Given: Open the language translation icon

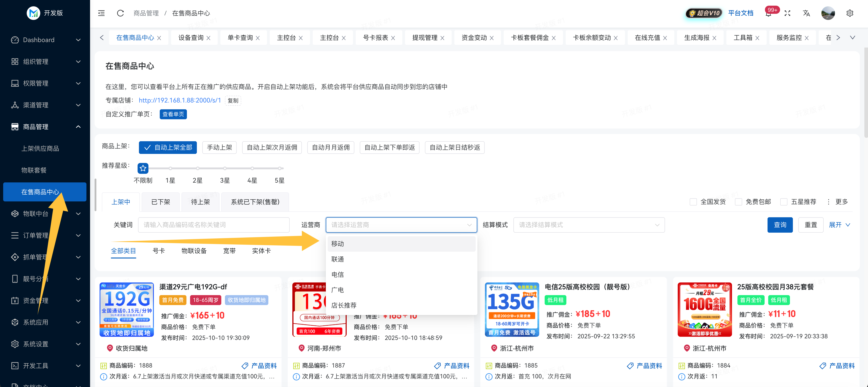Looking at the screenshot, I should point(806,13).
